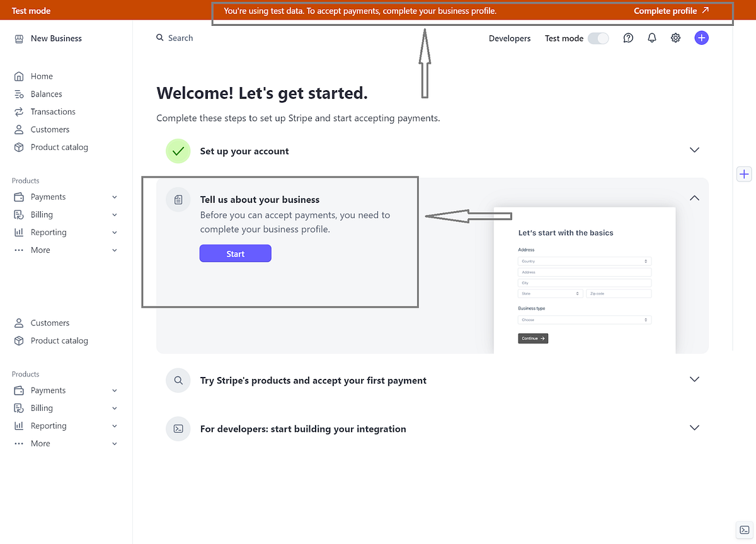Click the Transactions arrows icon
This screenshot has width=756, height=544.
(19, 112)
